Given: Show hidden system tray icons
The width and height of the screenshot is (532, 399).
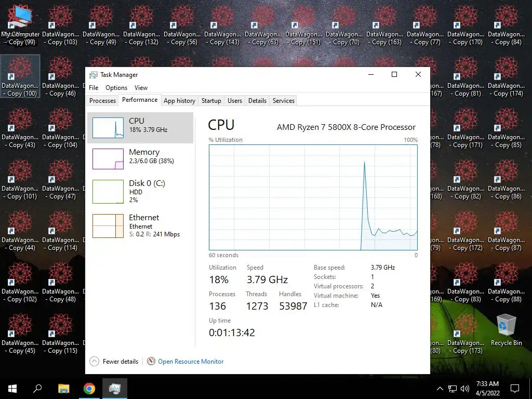Looking at the screenshot, I should (x=440, y=389).
